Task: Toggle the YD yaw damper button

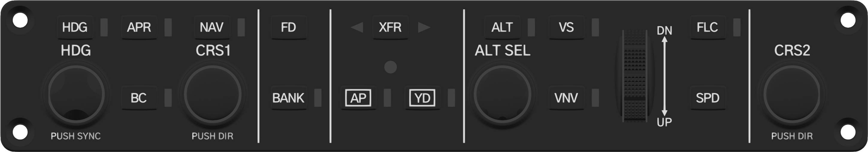Action: pyautogui.click(x=422, y=98)
